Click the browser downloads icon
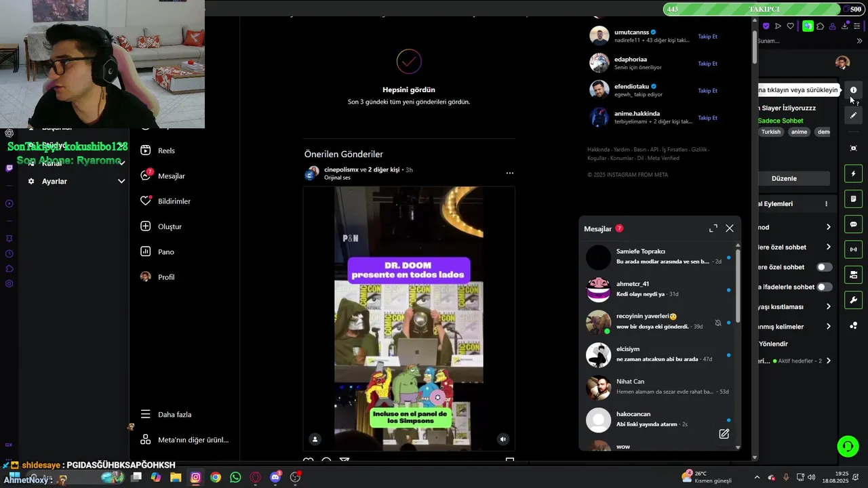Screen dimensions: 868x488 pyautogui.click(x=845, y=26)
